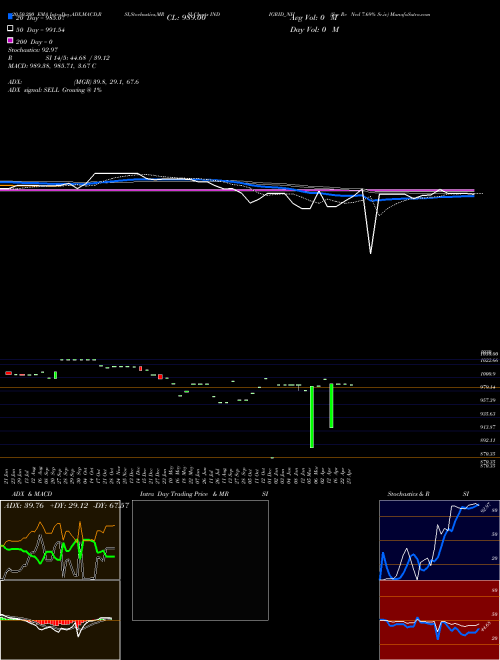Click the magenta 200 Day EMA legend swatch
The width and height of the screenshot is (500, 660).
click(10, 41)
